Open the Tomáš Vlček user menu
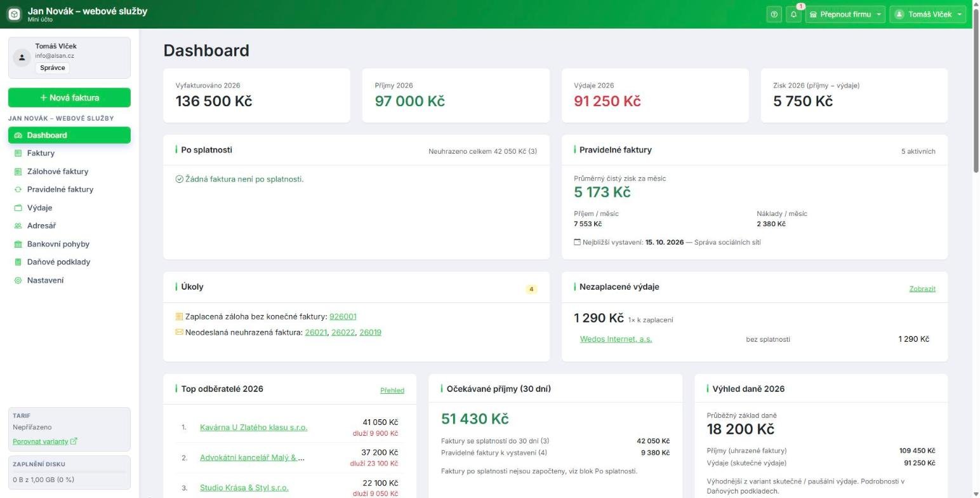 click(927, 14)
